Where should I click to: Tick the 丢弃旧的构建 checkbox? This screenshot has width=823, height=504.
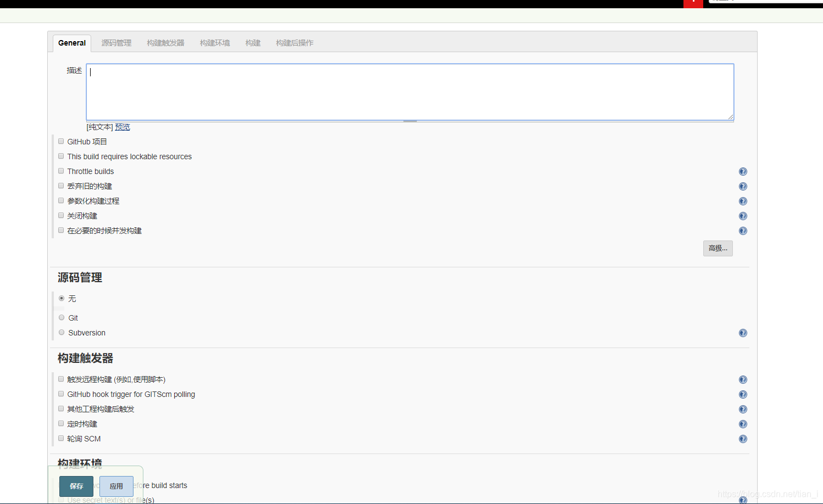(61, 186)
